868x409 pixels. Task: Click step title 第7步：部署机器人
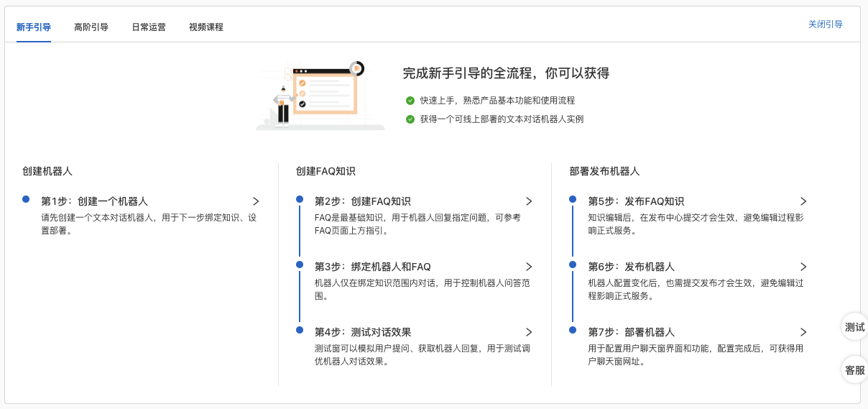pyautogui.click(x=632, y=332)
